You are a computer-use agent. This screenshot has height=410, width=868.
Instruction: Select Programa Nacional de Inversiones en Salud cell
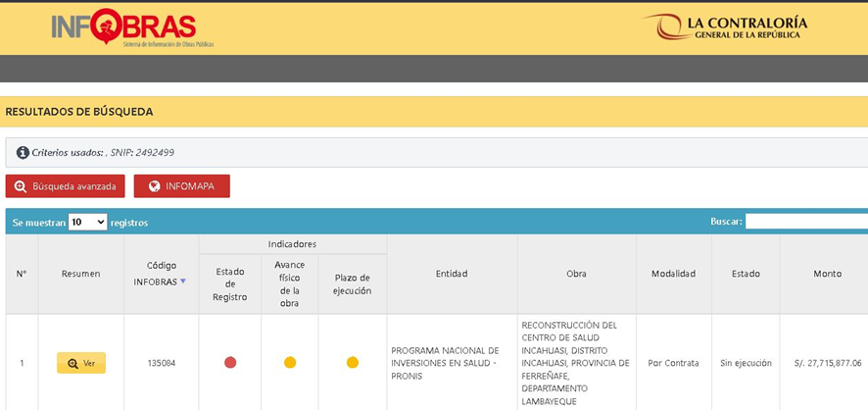[x=452, y=363]
